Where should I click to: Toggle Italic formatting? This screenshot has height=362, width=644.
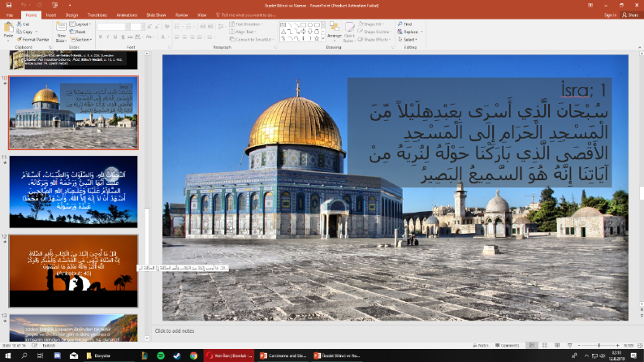pyautogui.click(x=108, y=37)
